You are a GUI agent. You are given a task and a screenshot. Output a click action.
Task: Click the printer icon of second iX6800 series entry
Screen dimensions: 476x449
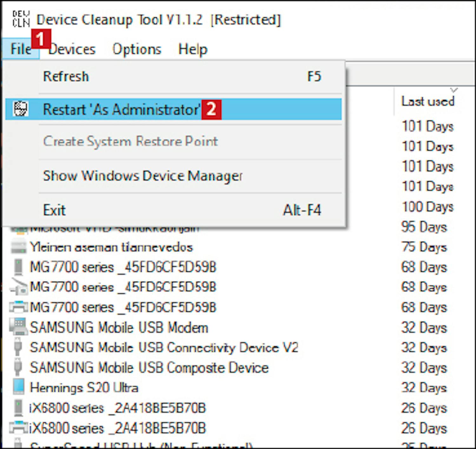pyautogui.click(x=18, y=428)
